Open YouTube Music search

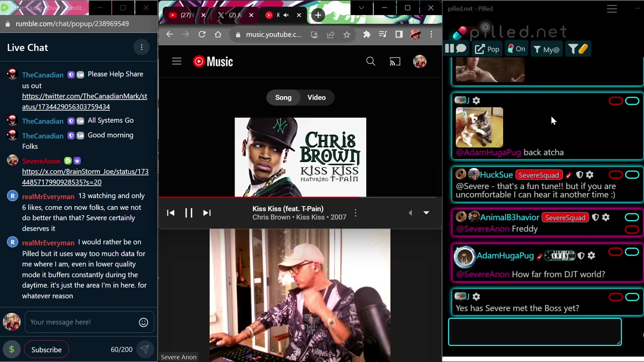click(371, 61)
